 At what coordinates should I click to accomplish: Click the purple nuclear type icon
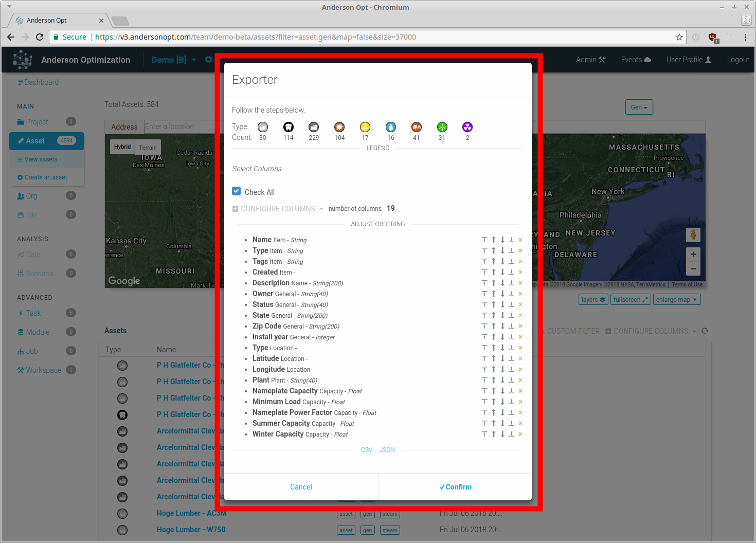pyautogui.click(x=467, y=127)
